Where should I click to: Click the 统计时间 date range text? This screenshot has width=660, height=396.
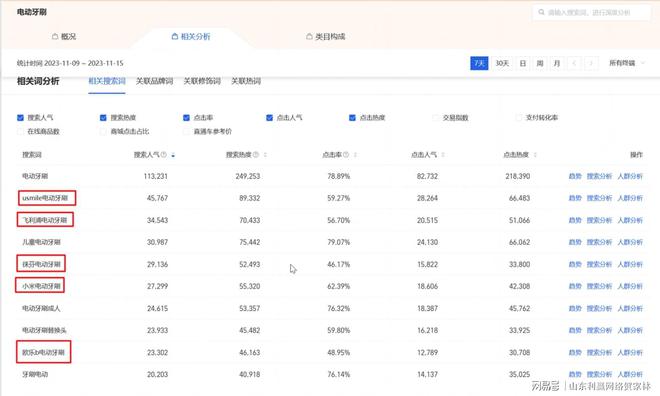pos(70,63)
